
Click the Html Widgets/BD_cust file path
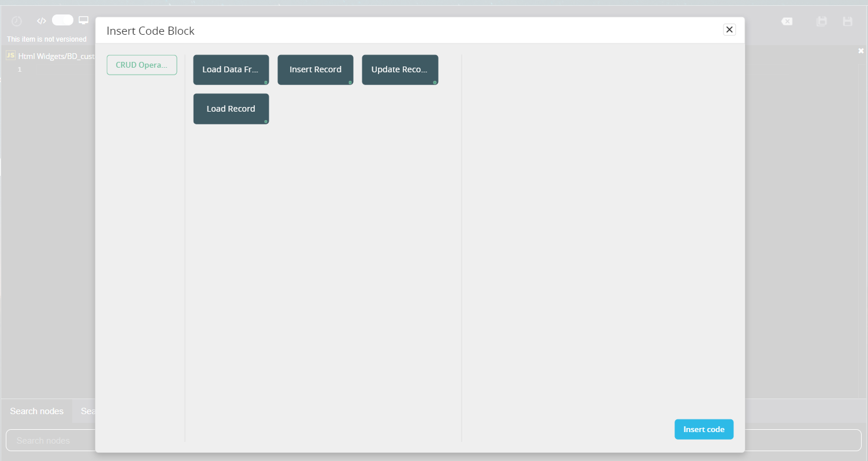point(56,57)
